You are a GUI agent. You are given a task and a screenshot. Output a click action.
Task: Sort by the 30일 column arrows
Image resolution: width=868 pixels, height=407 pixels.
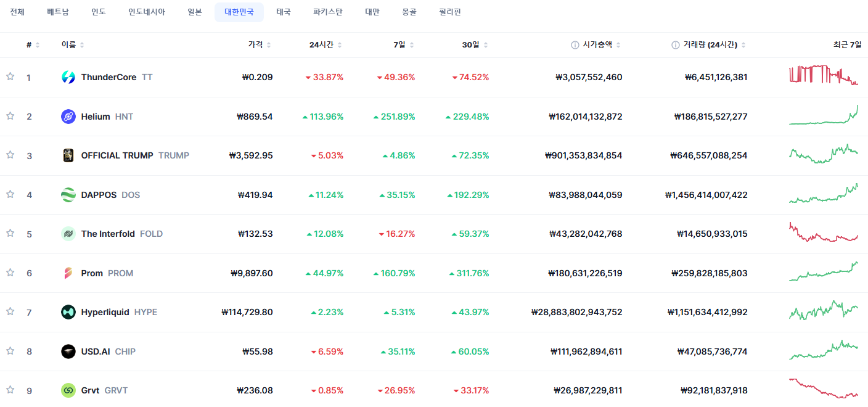click(x=486, y=45)
